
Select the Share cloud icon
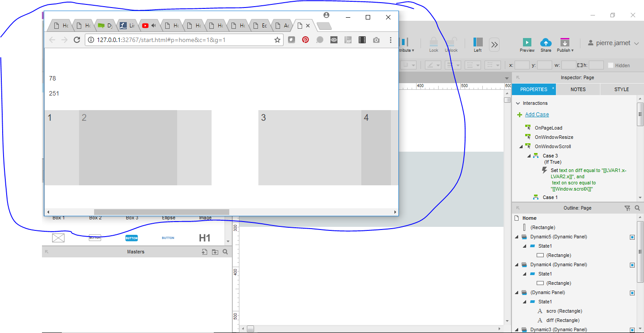point(546,42)
